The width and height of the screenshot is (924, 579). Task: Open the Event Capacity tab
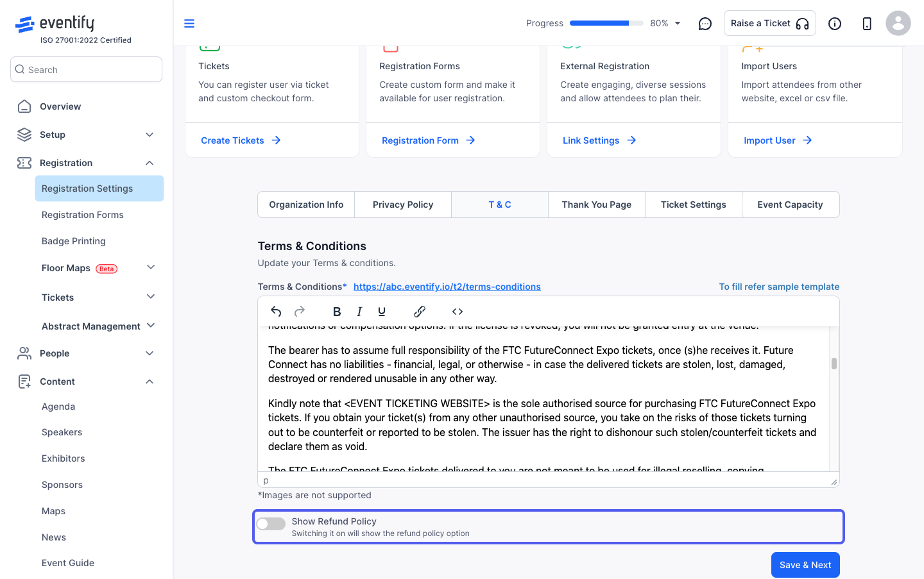791,205
